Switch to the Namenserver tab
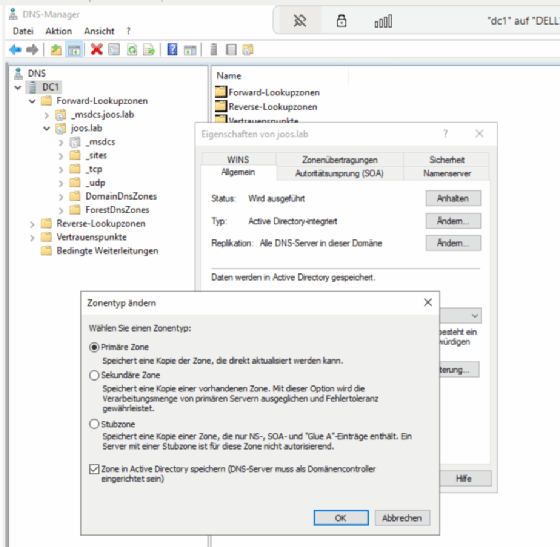 click(x=447, y=174)
